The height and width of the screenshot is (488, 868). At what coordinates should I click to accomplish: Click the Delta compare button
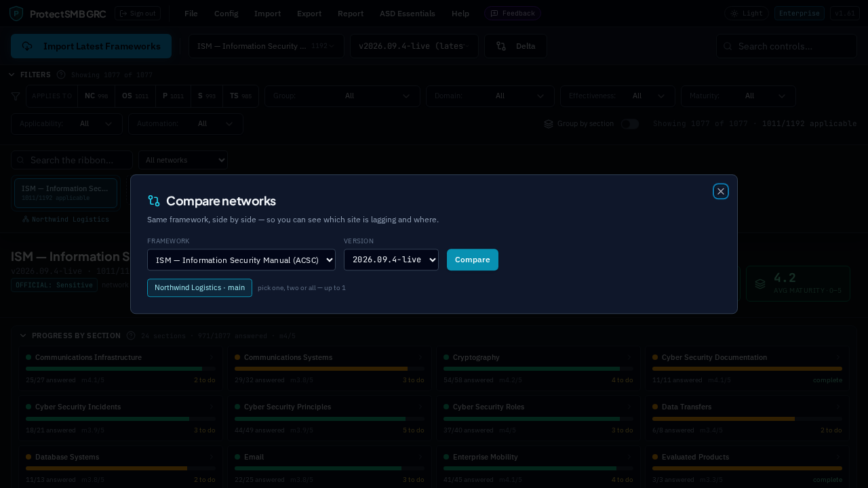[515, 46]
